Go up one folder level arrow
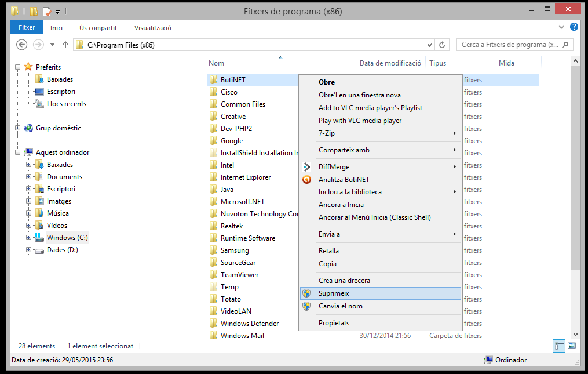 point(65,45)
